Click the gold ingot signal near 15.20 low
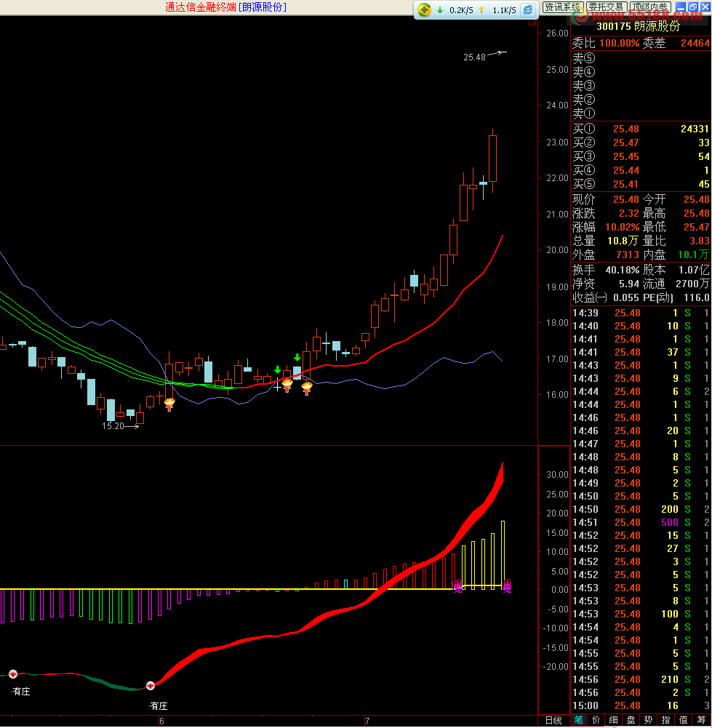Image resolution: width=712 pixels, height=728 pixels. click(x=169, y=404)
